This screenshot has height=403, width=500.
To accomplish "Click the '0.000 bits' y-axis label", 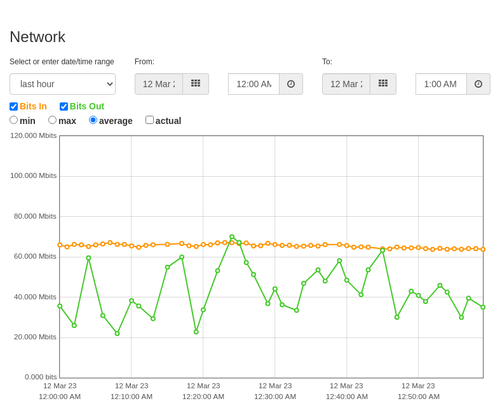I will click(41, 377).
